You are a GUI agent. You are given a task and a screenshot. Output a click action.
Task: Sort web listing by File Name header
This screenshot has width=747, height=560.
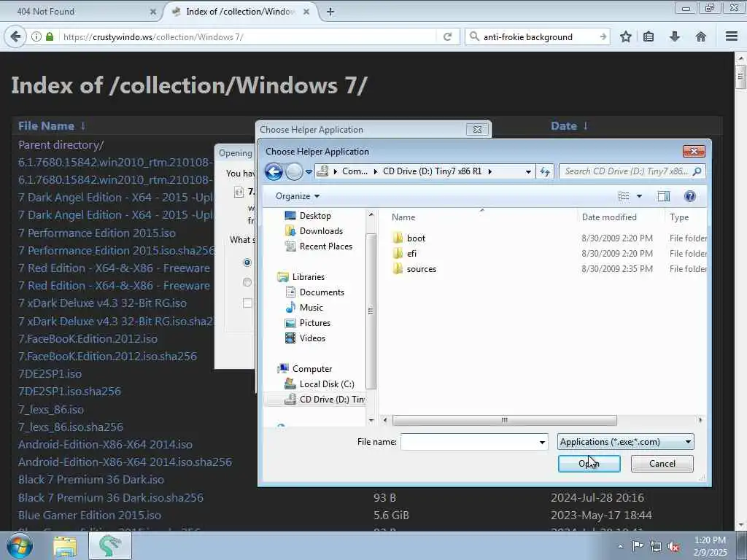tap(46, 126)
